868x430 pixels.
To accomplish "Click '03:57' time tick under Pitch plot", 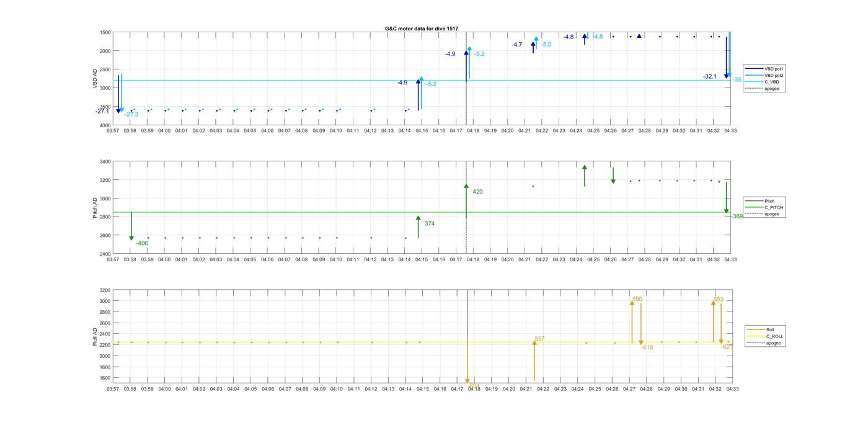I will pos(113,260).
